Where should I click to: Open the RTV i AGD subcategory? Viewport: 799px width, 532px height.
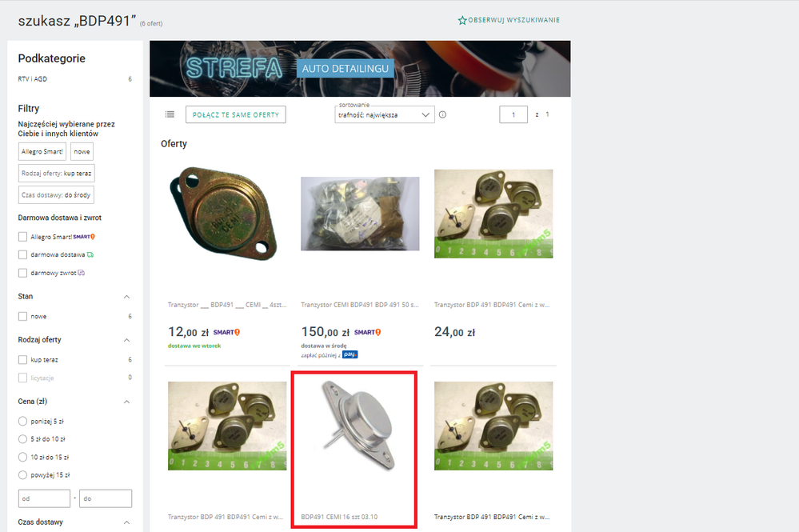click(33, 79)
